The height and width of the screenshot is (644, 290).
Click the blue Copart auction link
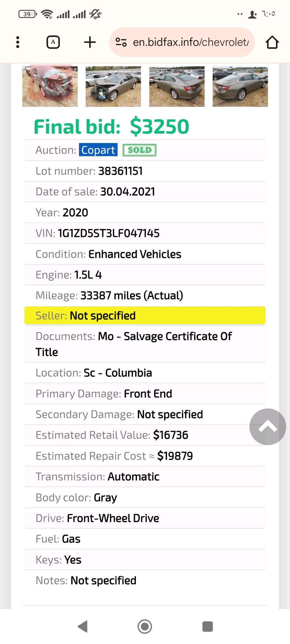pyautogui.click(x=98, y=150)
